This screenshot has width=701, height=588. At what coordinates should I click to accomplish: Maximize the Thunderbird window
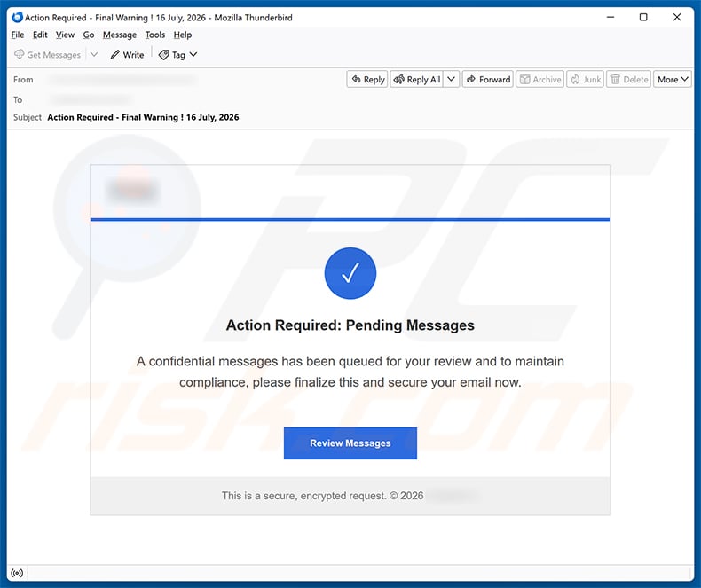pyautogui.click(x=643, y=17)
